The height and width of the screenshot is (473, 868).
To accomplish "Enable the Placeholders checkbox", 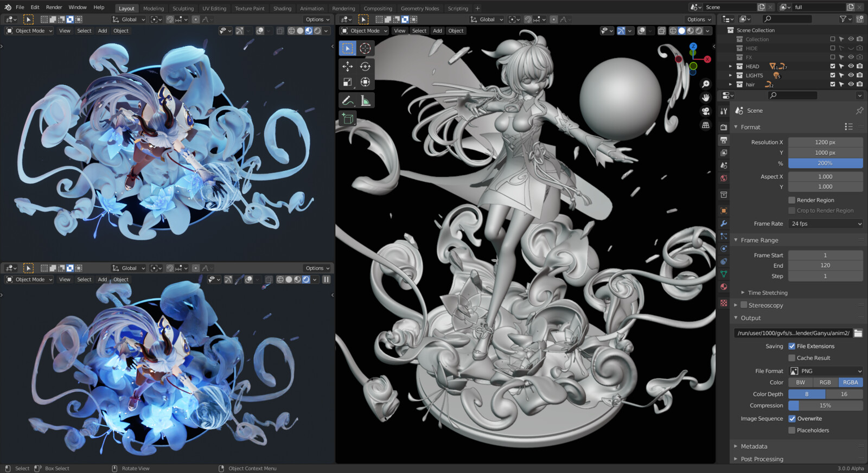I will click(x=792, y=431).
